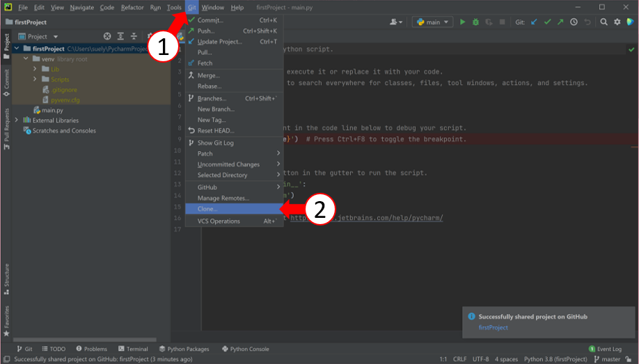Click the UTF-8 encoding status entry
Image resolution: width=639 pixels, height=364 pixels.
pyautogui.click(x=480, y=359)
